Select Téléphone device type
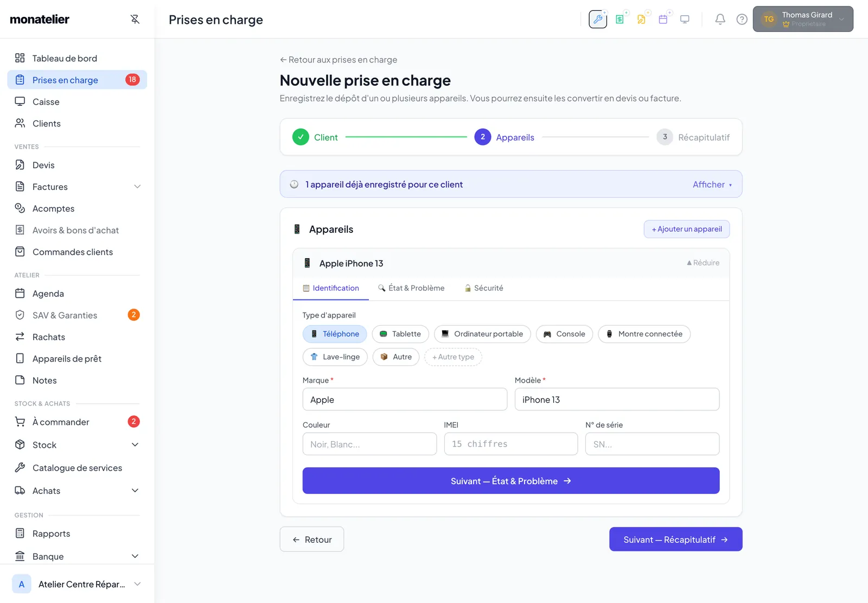 335,334
